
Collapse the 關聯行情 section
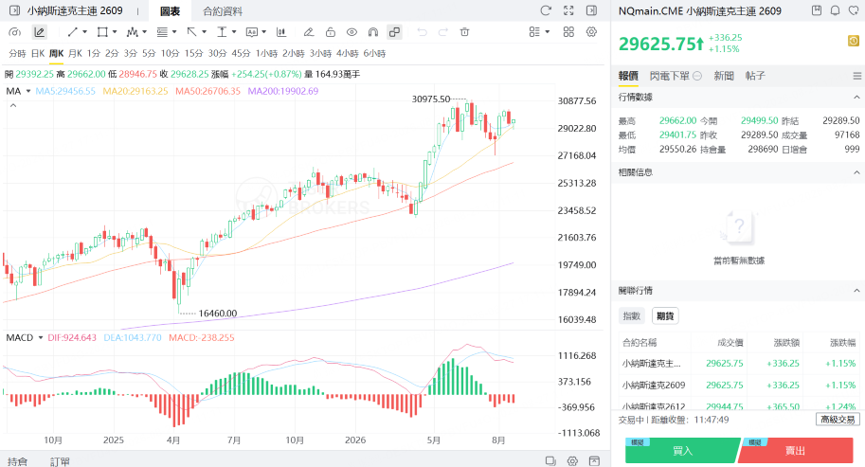[x=857, y=291]
